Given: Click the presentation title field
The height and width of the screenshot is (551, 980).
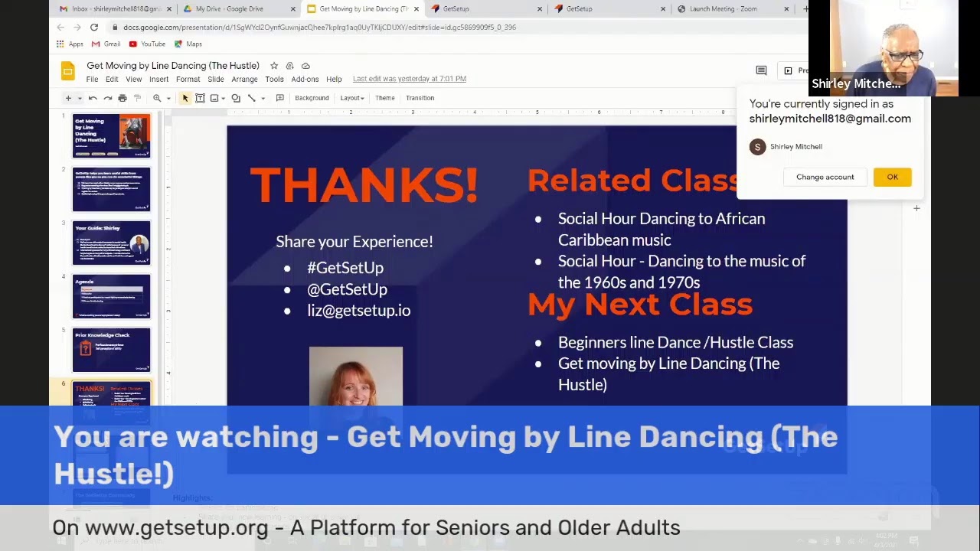Looking at the screenshot, I should 173,66.
